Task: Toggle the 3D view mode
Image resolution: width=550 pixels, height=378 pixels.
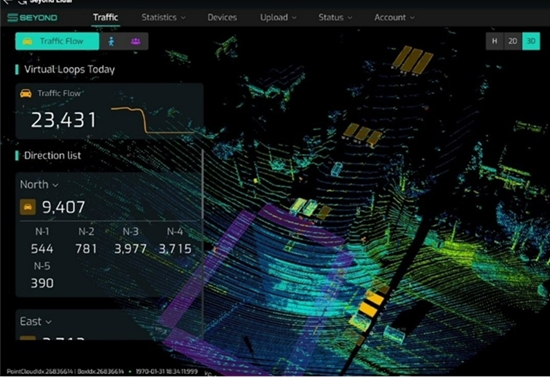Action: pyautogui.click(x=531, y=41)
